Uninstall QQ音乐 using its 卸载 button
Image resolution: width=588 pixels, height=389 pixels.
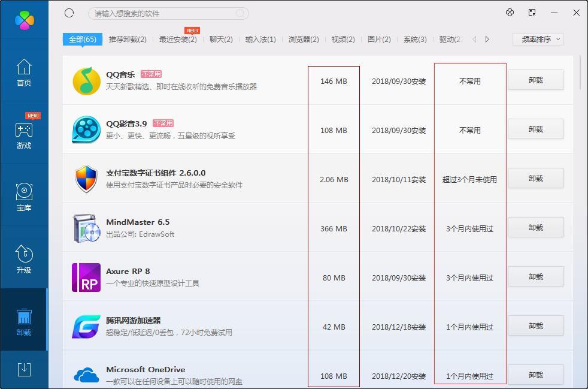pos(535,81)
